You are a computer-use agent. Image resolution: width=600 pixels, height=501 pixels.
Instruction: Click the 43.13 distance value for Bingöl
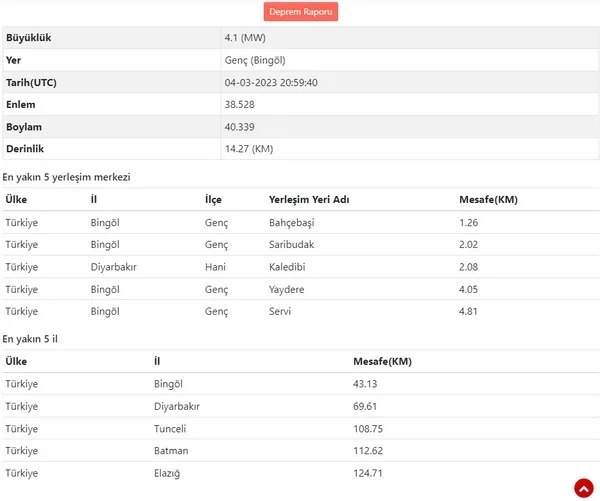coord(368,384)
